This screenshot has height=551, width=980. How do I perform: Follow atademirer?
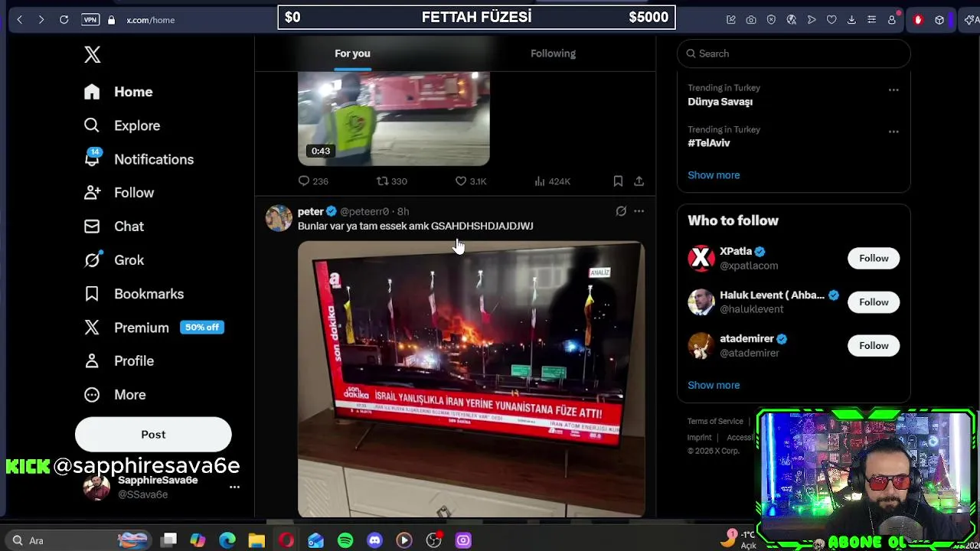[874, 346]
